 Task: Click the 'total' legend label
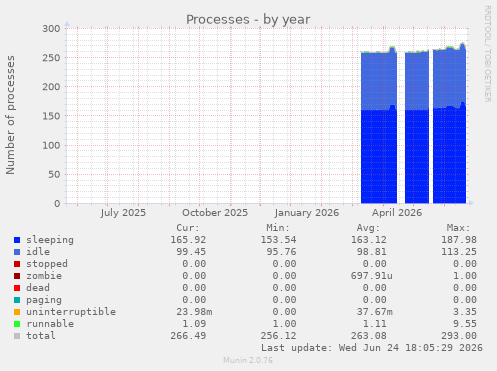point(41,336)
